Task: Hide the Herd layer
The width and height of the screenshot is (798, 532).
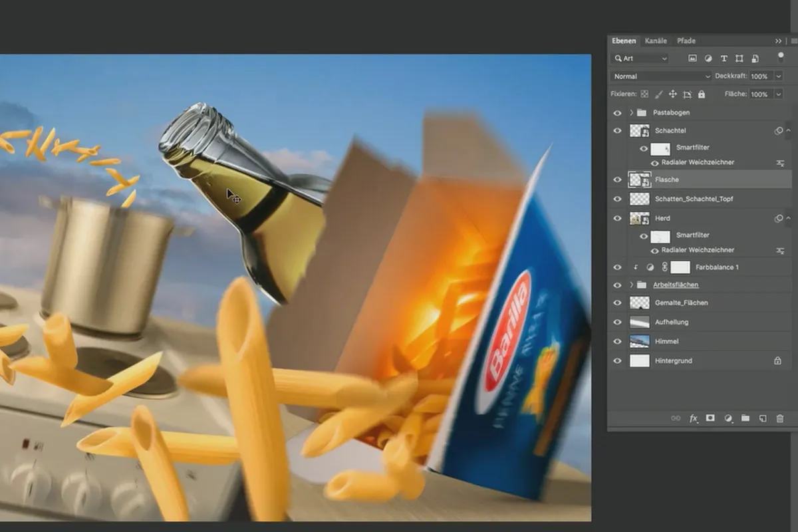Action: point(618,218)
